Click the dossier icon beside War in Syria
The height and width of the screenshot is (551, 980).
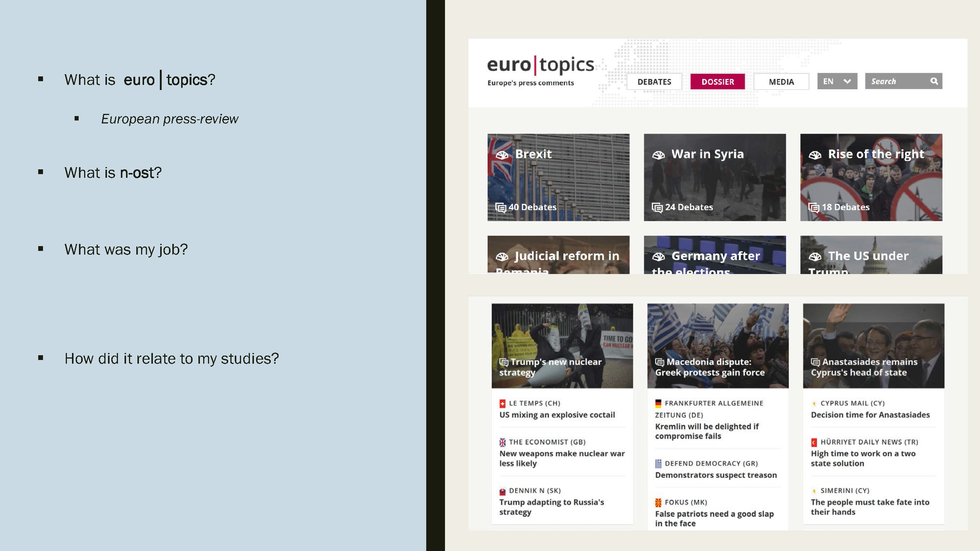point(658,155)
